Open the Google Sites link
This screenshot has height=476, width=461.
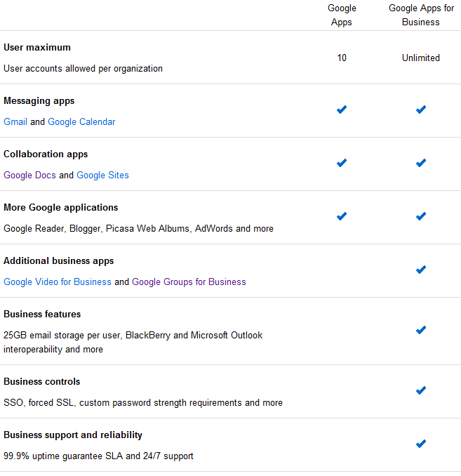point(102,175)
